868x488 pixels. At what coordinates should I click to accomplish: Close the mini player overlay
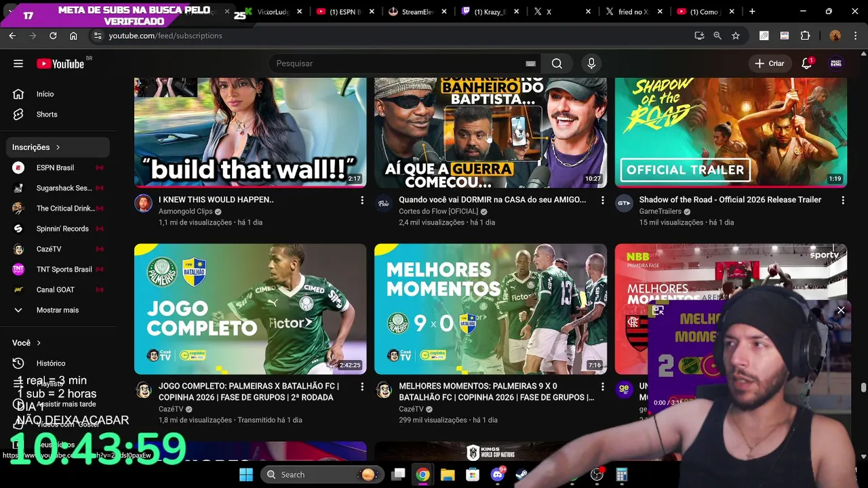tap(841, 310)
